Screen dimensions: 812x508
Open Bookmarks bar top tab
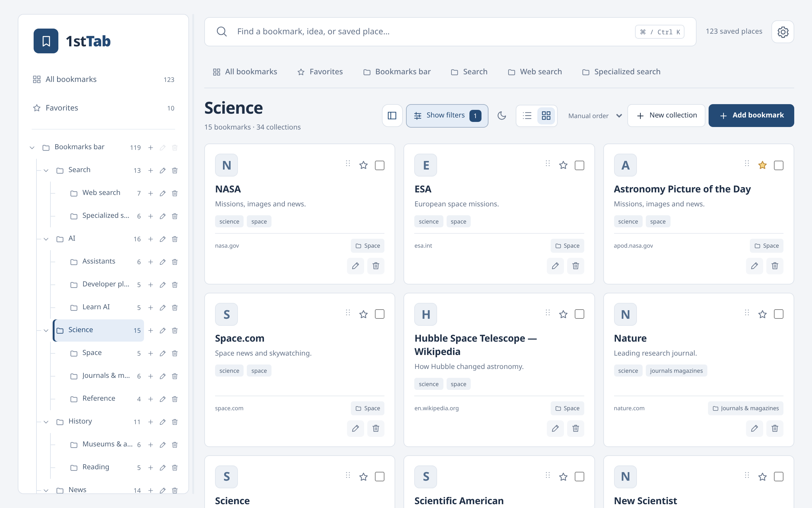(x=397, y=71)
